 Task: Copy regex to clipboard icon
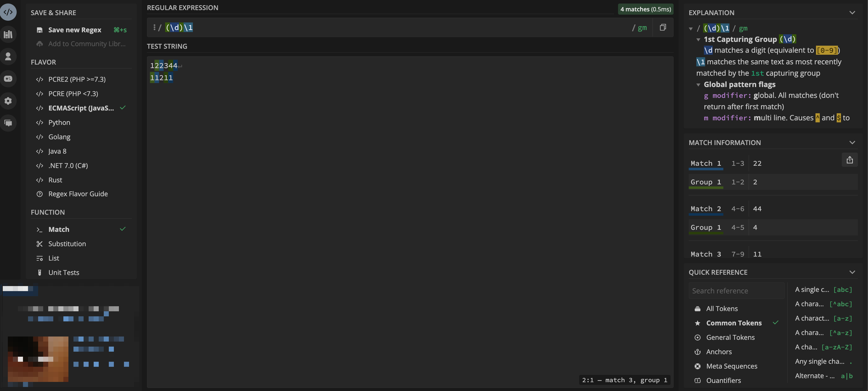tap(662, 27)
